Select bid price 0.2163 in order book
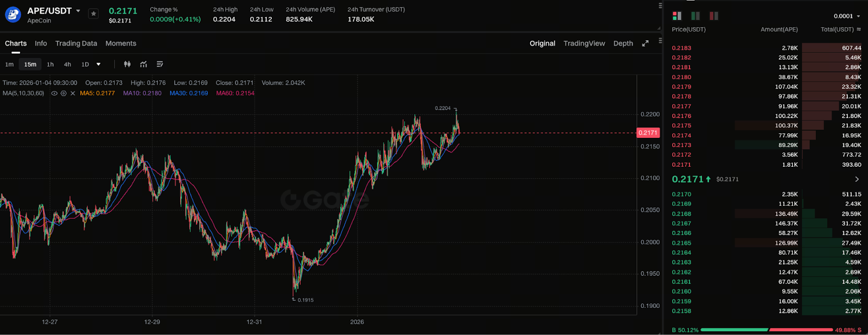 681,262
